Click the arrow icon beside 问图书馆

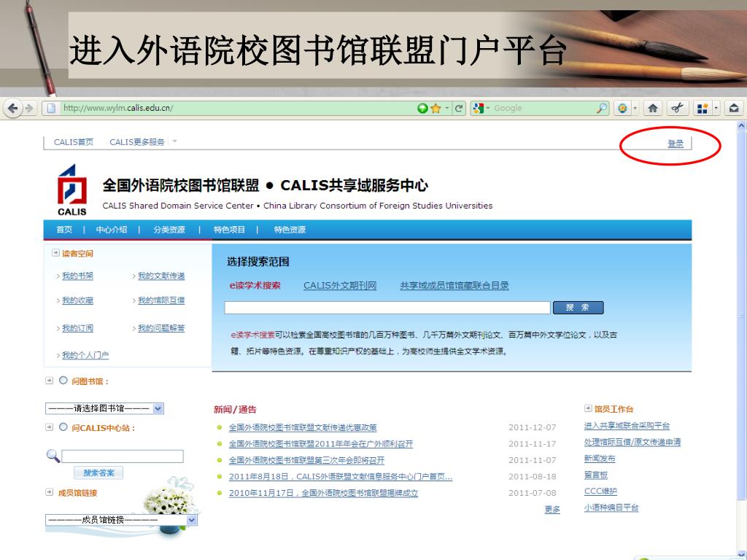[49, 381]
